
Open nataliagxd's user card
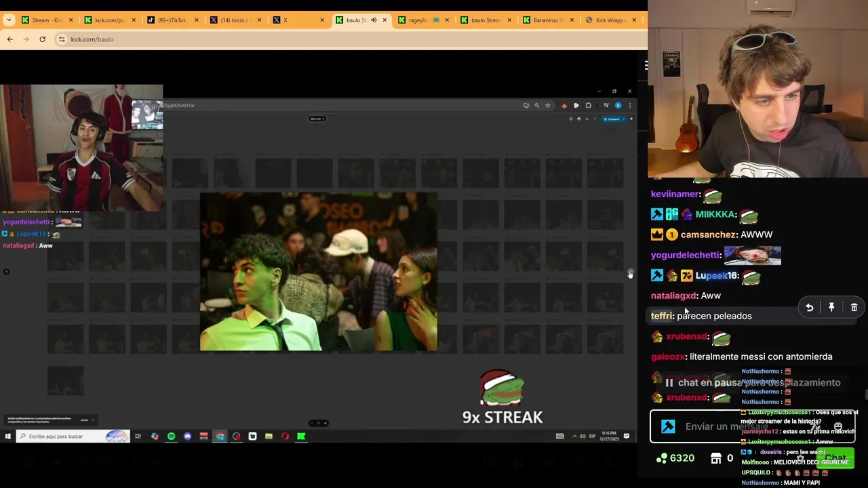673,296
